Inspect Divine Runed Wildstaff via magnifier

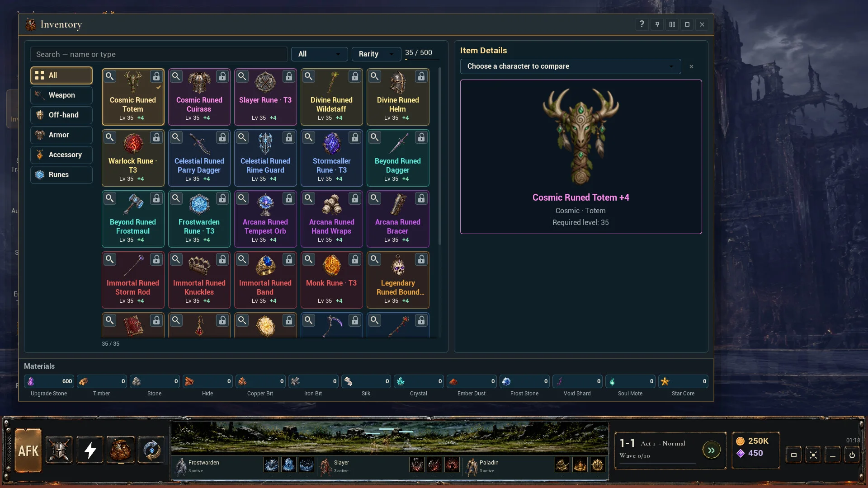click(308, 76)
